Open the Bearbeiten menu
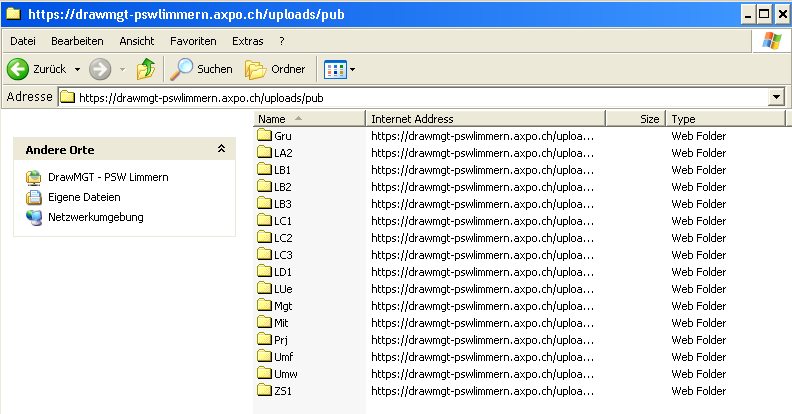This screenshot has height=414, width=792. 77,41
